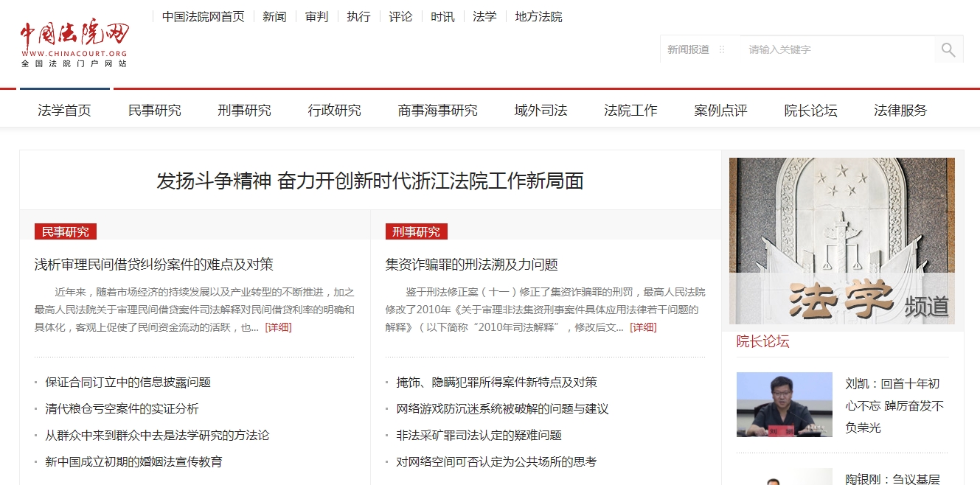Open the 地方法院 menu item

coord(538,16)
